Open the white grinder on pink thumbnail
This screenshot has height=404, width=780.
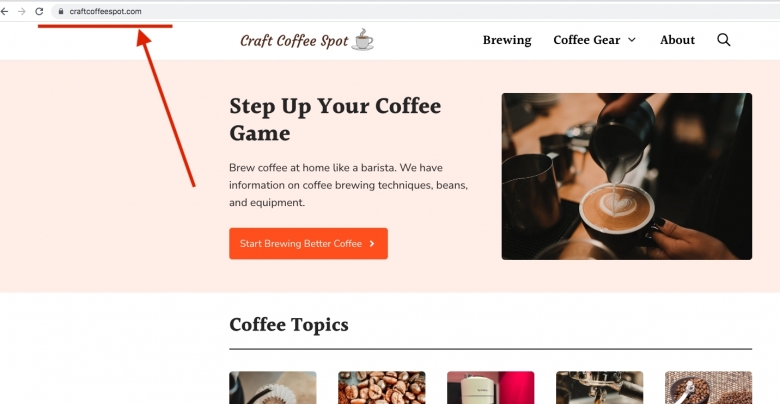click(490, 388)
